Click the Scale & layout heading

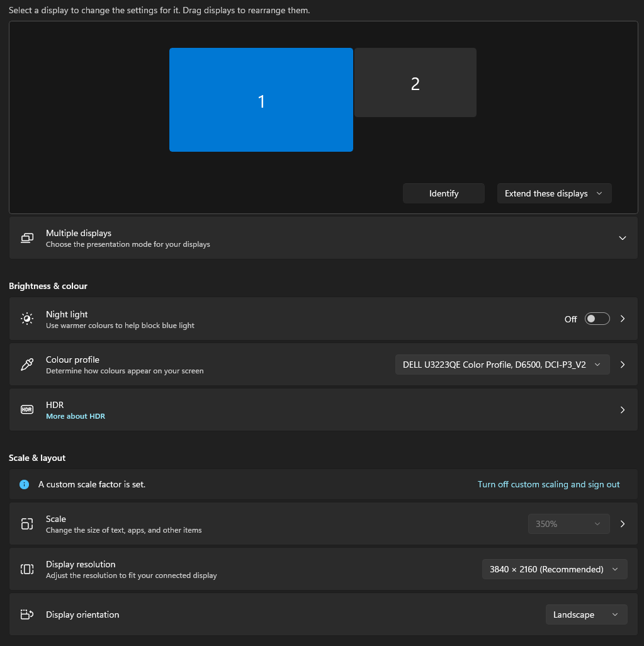[37, 458]
